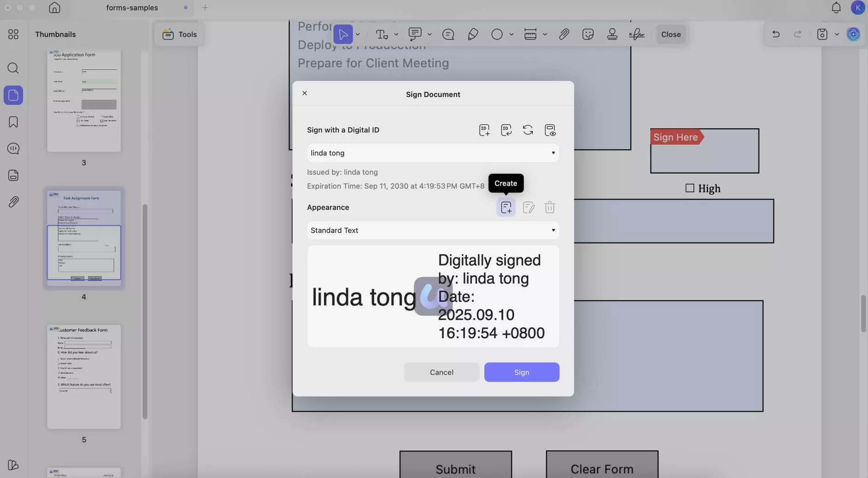Edit the signature appearance
868x478 pixels.
pyautogui.click(x=528, y=207)
